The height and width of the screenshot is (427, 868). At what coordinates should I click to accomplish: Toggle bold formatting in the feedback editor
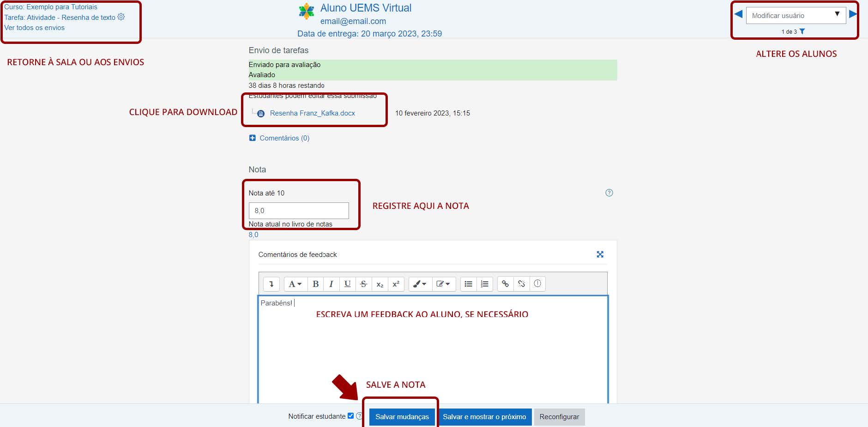(315, 284)
